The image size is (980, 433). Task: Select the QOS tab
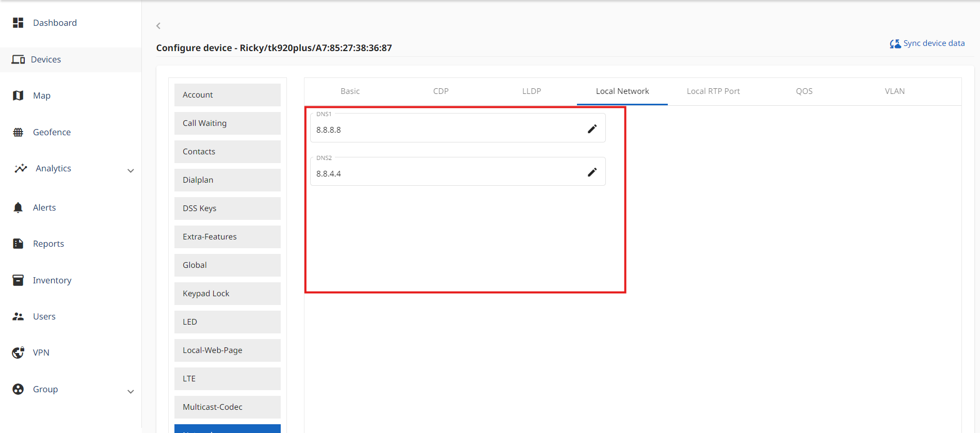pos(804,91)
